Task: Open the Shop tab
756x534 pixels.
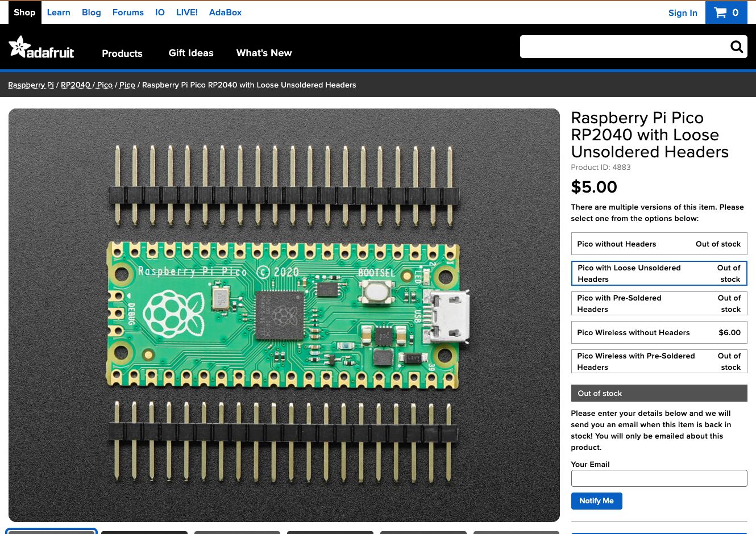Action: 24,12
